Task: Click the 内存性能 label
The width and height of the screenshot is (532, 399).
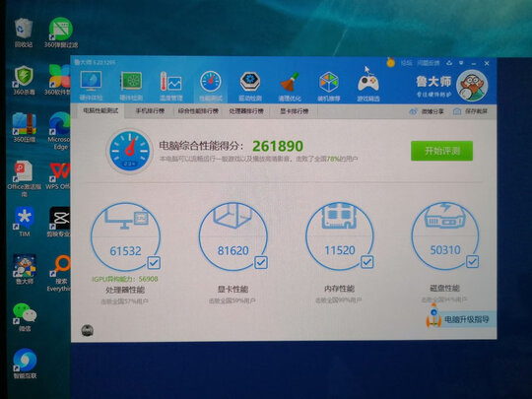Action: [x=339, y=289]
